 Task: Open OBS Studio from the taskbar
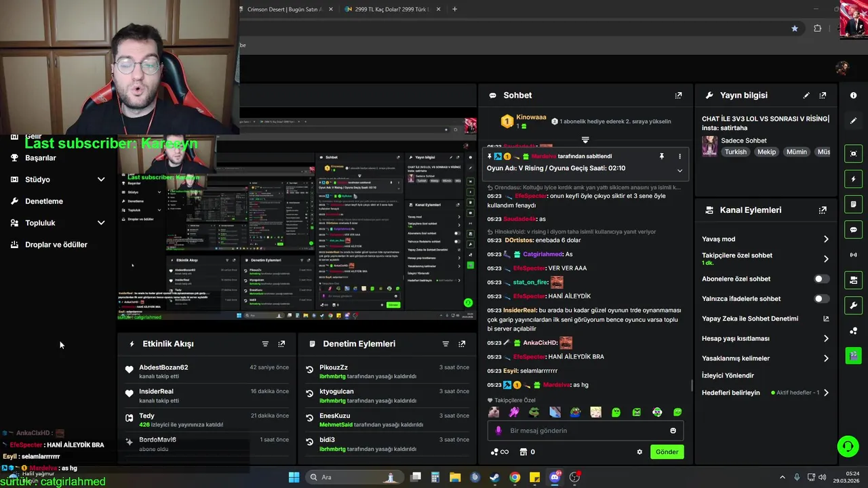tap(574, 477)
